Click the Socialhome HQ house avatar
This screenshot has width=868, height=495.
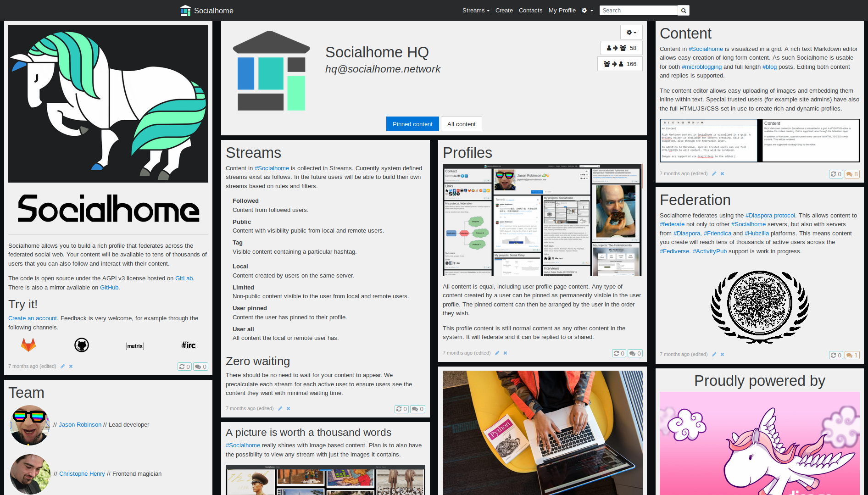[272, 71]
